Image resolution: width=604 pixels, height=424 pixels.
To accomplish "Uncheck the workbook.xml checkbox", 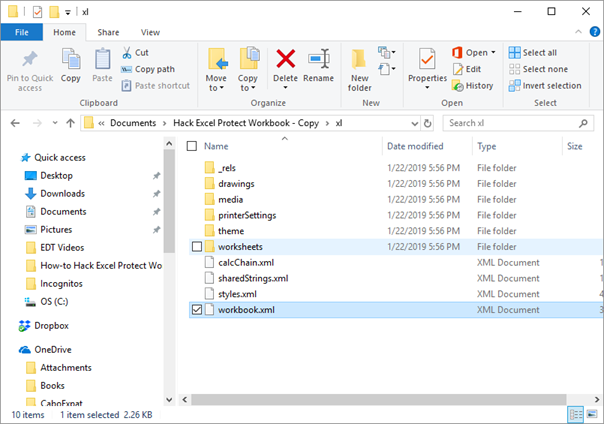I will [x=197, y=310].
